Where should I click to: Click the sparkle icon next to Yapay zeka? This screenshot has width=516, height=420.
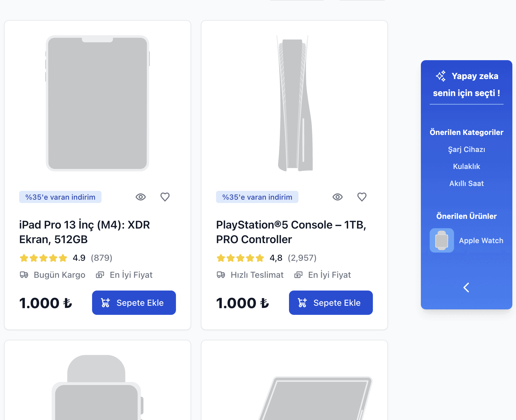(441, 76)
